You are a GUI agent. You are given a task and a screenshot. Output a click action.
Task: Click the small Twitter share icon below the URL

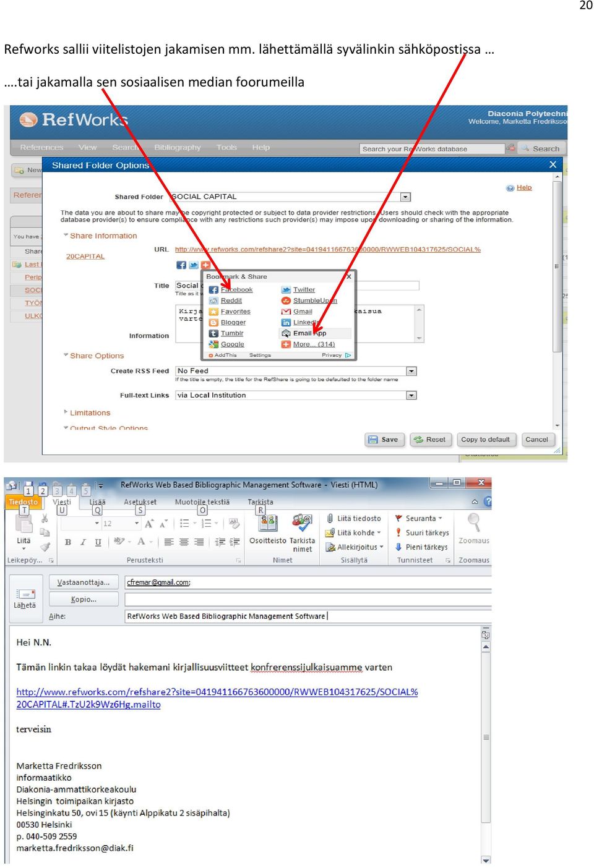(x=194, y=265)
